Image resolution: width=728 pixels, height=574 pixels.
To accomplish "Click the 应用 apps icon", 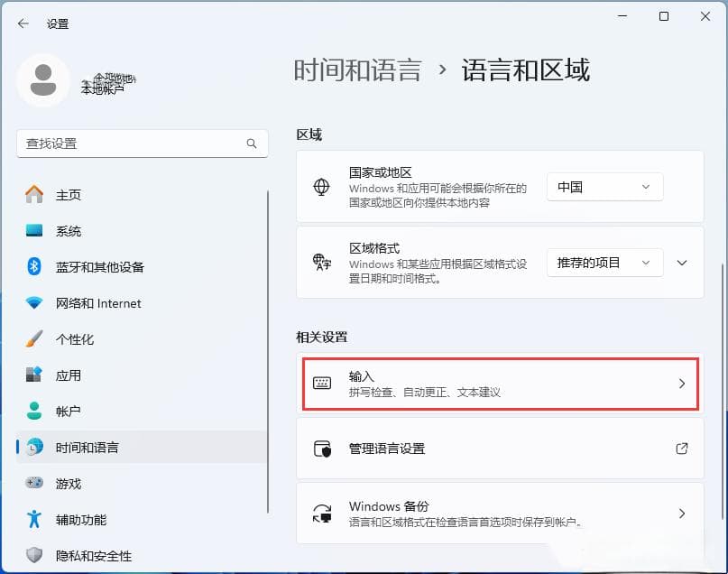I will [34, 375].
